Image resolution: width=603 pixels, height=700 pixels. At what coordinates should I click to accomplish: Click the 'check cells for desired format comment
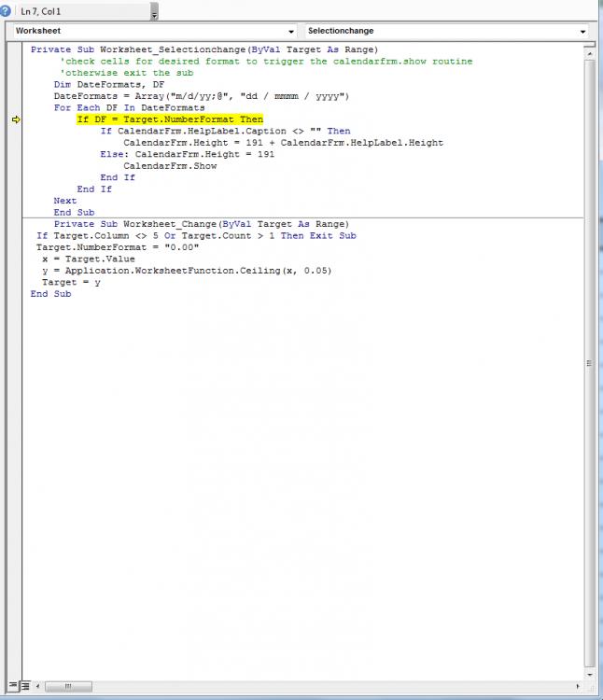[x=266, y=62]
